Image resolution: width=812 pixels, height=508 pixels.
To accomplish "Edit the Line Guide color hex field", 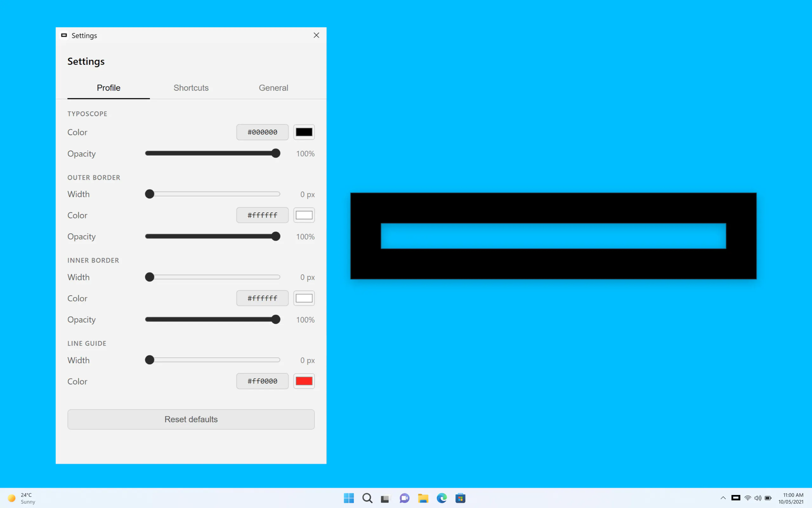I will (262, 381).
